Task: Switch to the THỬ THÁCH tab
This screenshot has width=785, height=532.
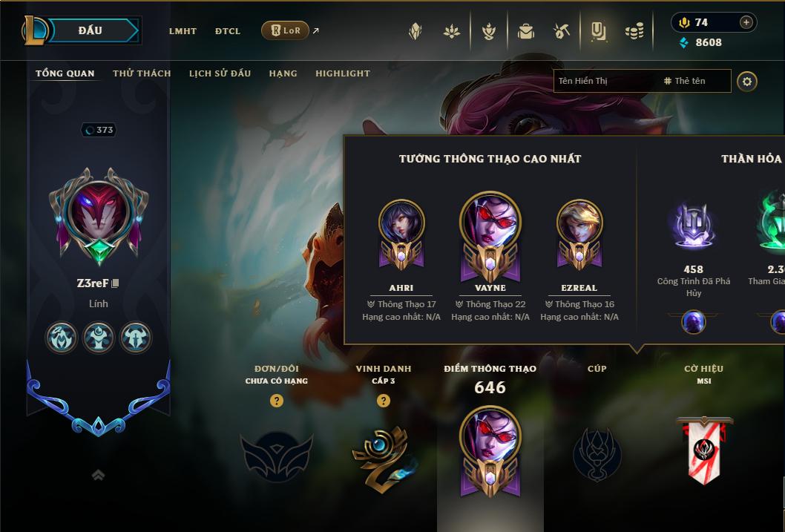Action: pyautogui.click(x=142, y=73)
